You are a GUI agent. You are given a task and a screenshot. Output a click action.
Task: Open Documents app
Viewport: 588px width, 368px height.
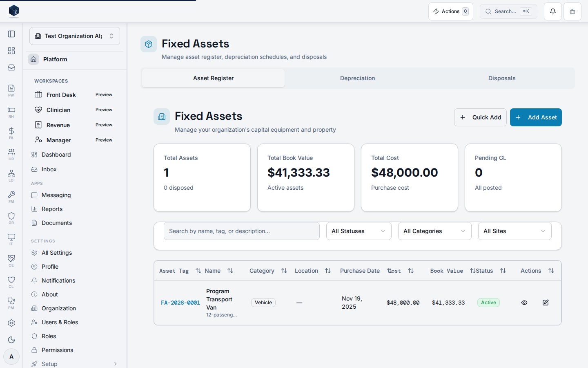(x=75, y=223)
